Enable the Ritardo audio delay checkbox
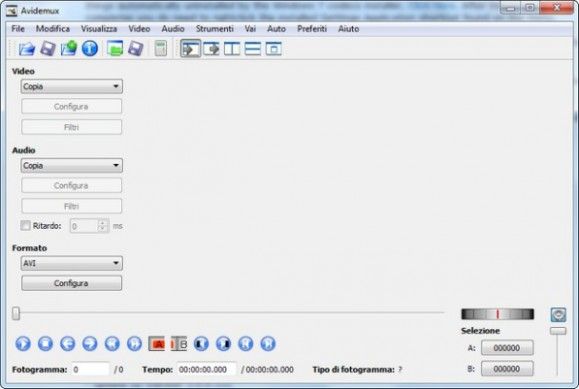Viewport: 579px width, 389px height. 25,225
